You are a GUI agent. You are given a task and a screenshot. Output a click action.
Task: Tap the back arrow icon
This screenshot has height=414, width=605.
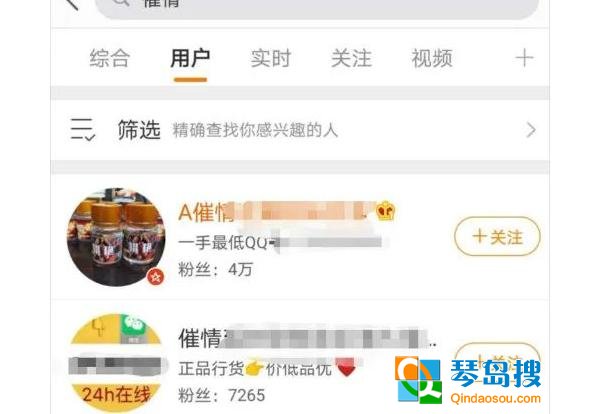(72, 3)
